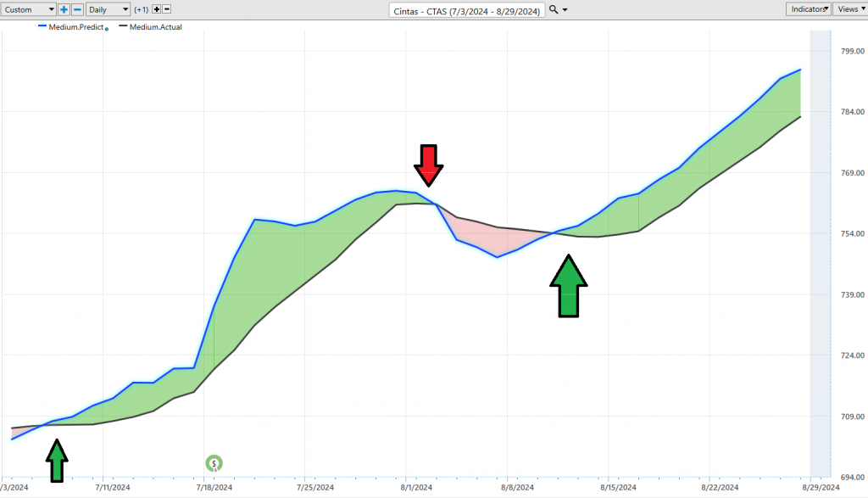Click the blue zoom-in plus button
Image resolution: width=868 pixels, height=498 pixels.
(x=64, y=9)
